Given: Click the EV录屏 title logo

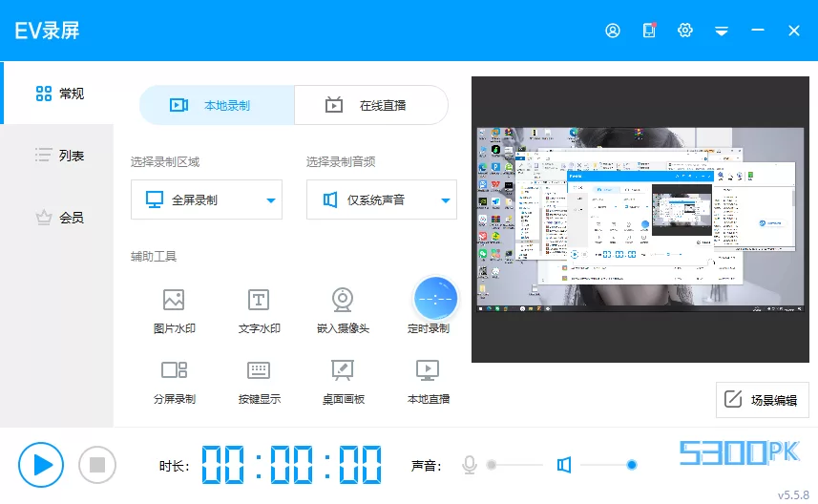Looking at the screenshot, I should (x=47, y=31).
